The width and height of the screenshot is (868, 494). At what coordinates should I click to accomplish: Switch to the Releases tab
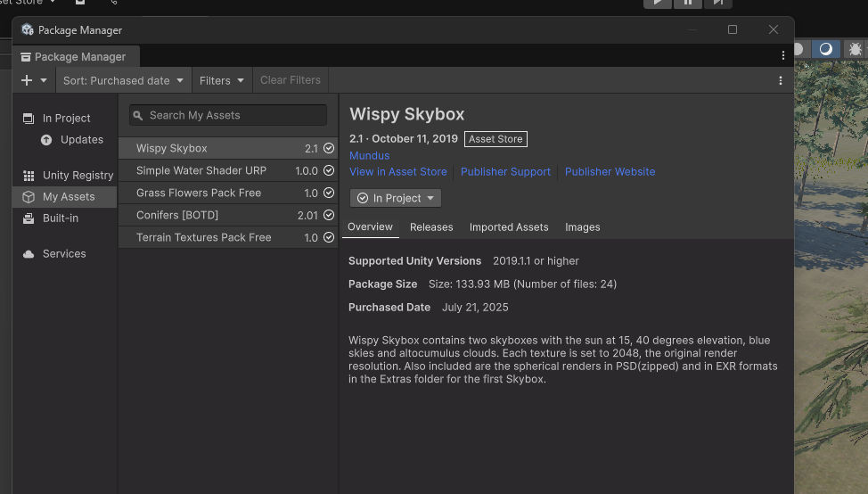pyautogui.click(x=431, y=227)
